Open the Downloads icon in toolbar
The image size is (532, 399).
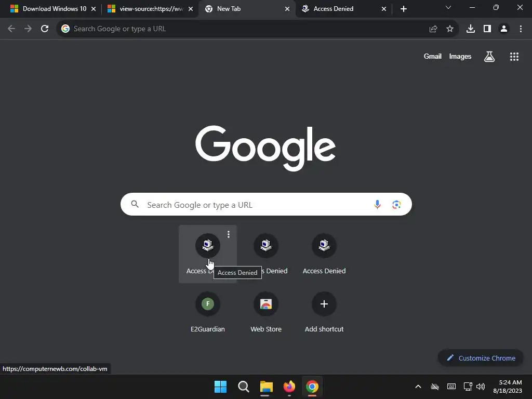coord(471,29)
